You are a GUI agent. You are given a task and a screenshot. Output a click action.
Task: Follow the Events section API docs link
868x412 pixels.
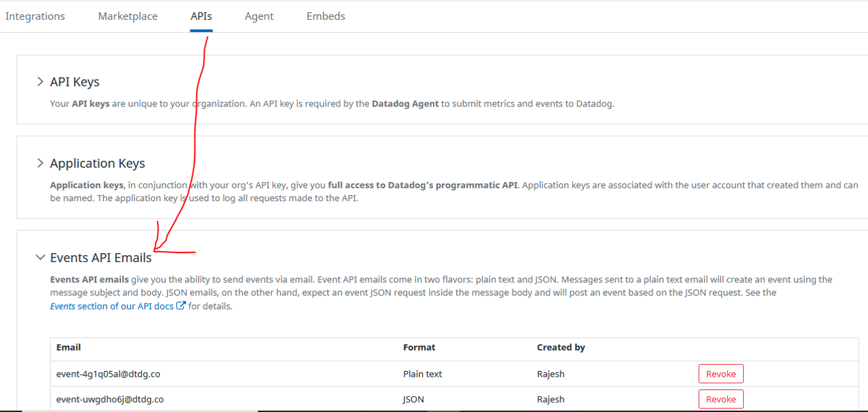(x=112, y=306)
